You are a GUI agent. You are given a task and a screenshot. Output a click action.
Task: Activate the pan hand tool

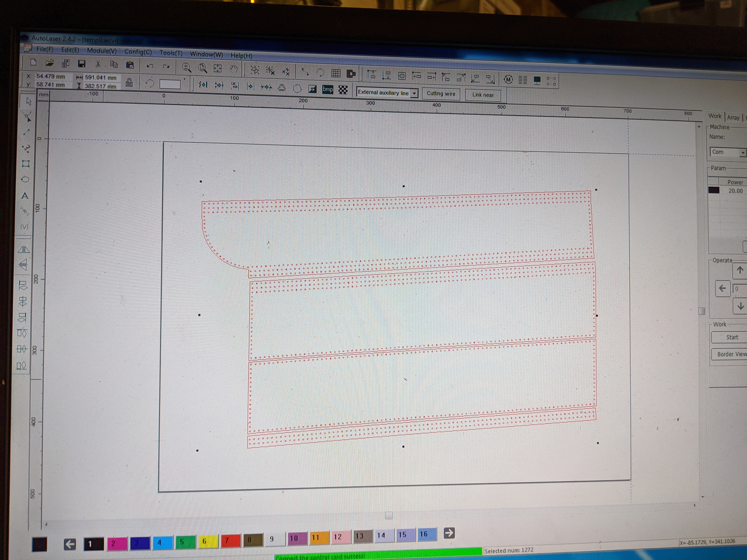[233, 69]
